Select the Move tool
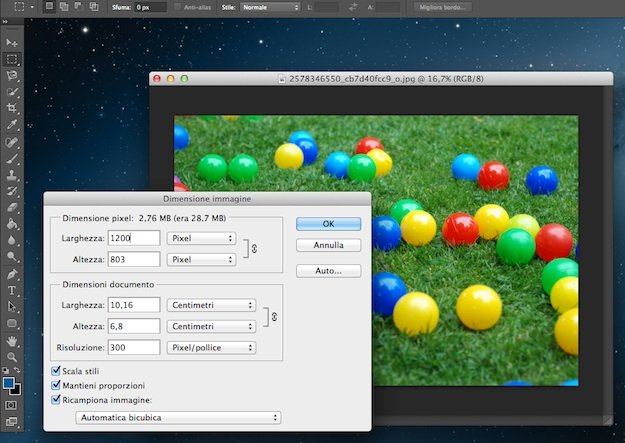The height and width of the screenshot is (443, 625). click(x=12, y=42)
